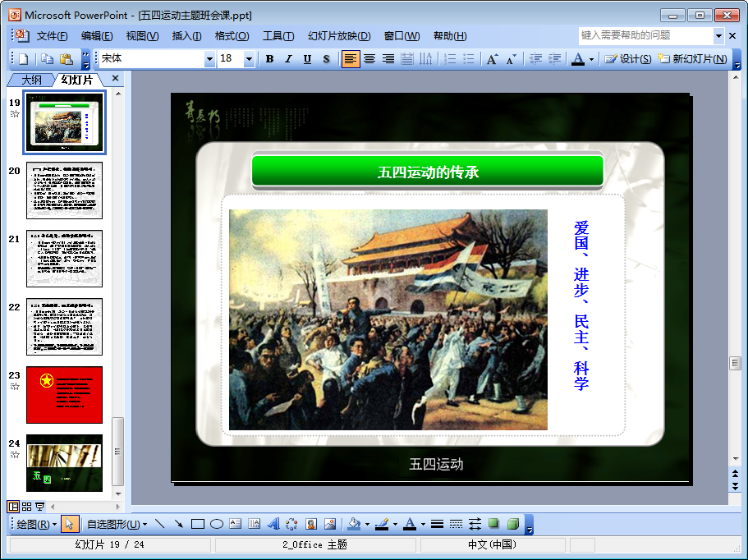Select slide 23 red thumbnail
Viewport: 748px width, 560px height.
(64, 395)
